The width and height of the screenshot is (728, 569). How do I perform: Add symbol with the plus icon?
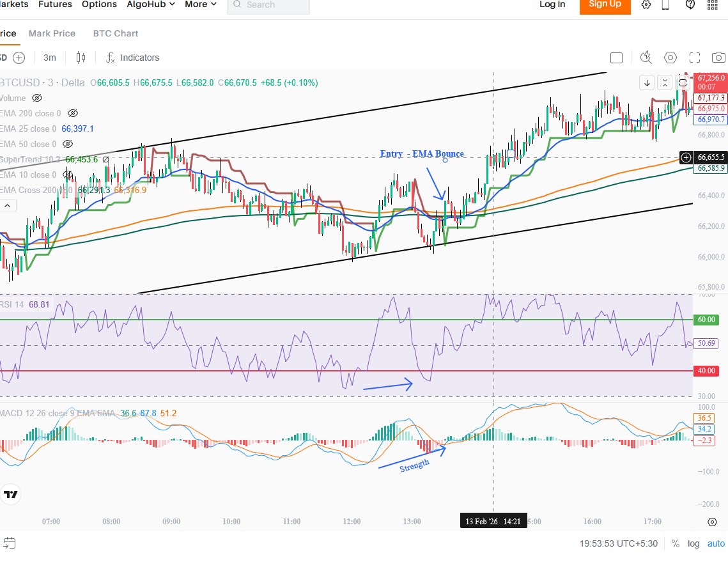(x=19, y=58)
